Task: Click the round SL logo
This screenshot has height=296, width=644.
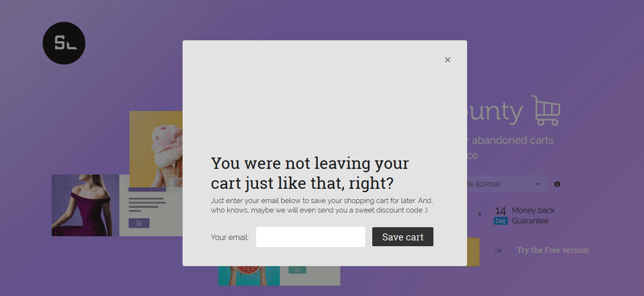Action: click(x=64, y=43)
